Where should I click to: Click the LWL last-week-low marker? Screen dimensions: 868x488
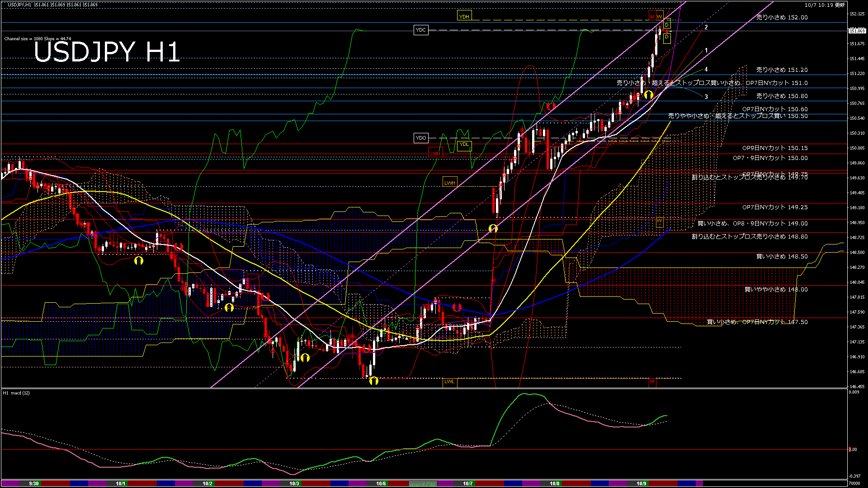tap(449, 381)
